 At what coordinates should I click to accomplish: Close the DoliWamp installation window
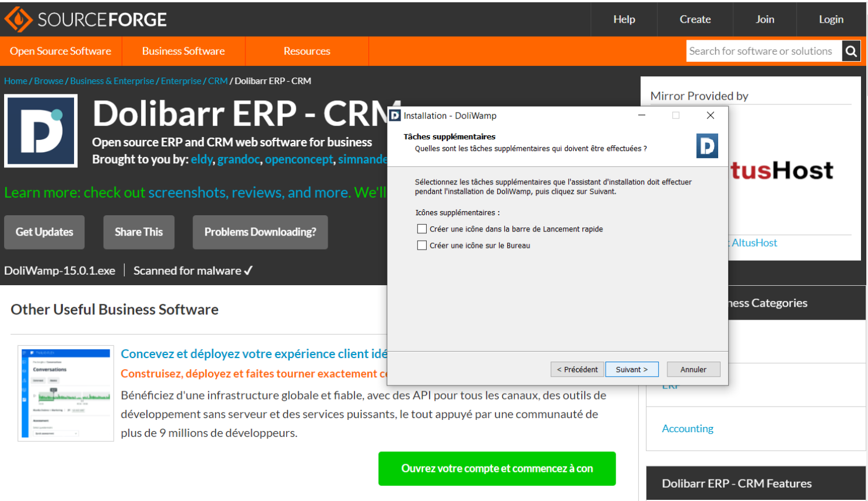710,115
